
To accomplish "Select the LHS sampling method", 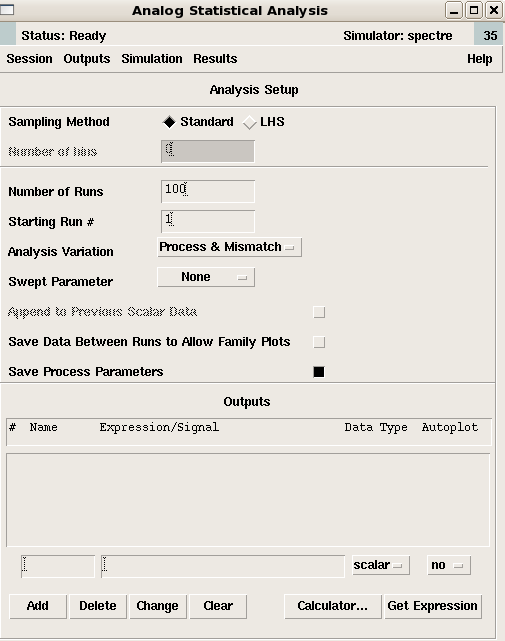I will click(x=249, y=122).
